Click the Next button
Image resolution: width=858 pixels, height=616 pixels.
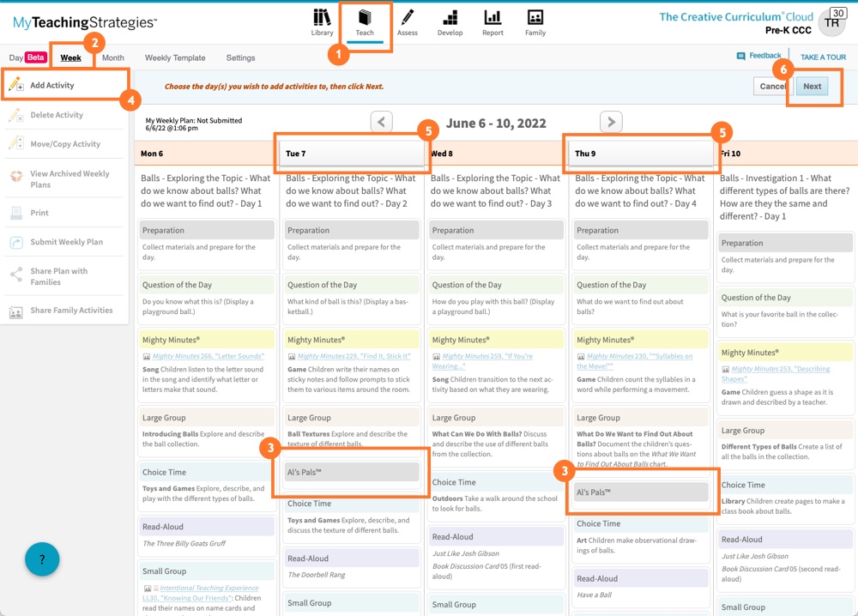click(812, 87)
